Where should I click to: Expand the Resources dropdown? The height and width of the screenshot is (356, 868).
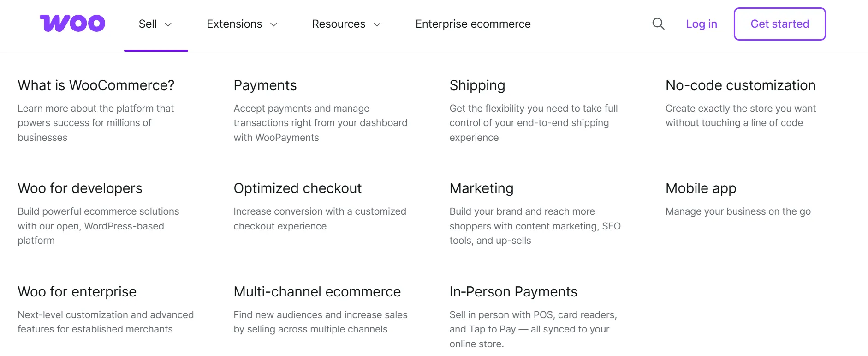coord(346,24)
